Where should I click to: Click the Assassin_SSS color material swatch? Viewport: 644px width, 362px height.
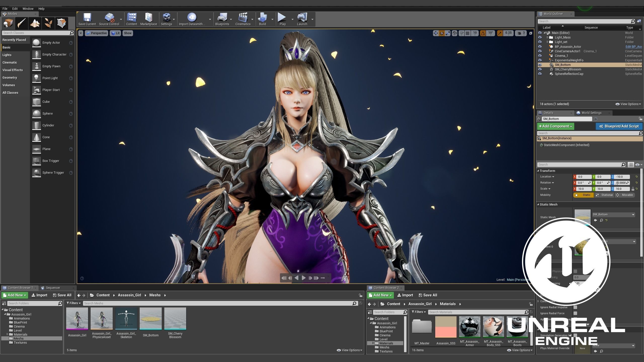[x=446, y=327]
